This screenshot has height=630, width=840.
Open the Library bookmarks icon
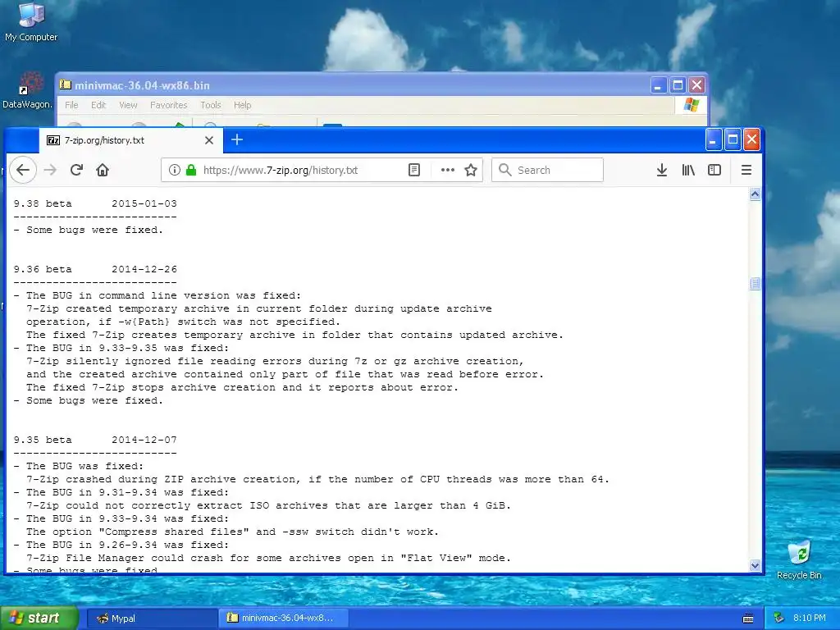[688, 171]
